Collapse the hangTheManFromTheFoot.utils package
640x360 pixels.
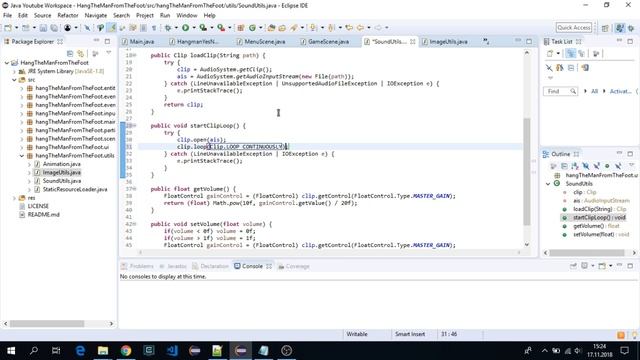tap(22, 156)
